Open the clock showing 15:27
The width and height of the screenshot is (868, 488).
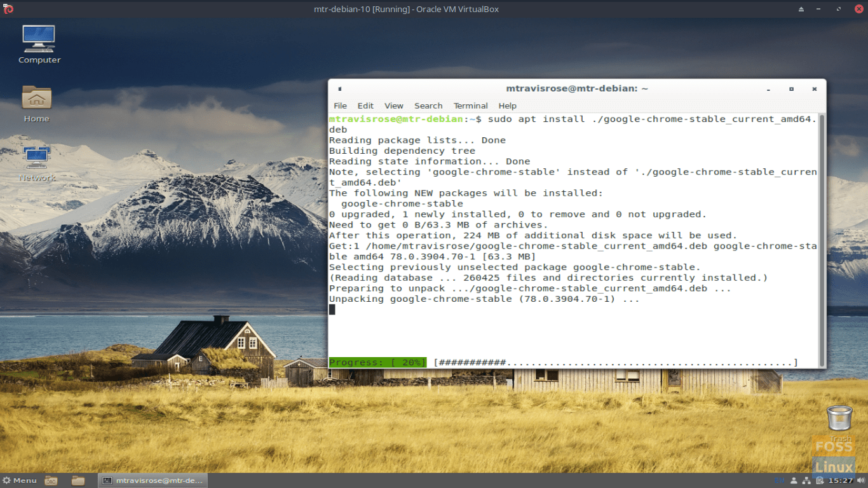841,480
